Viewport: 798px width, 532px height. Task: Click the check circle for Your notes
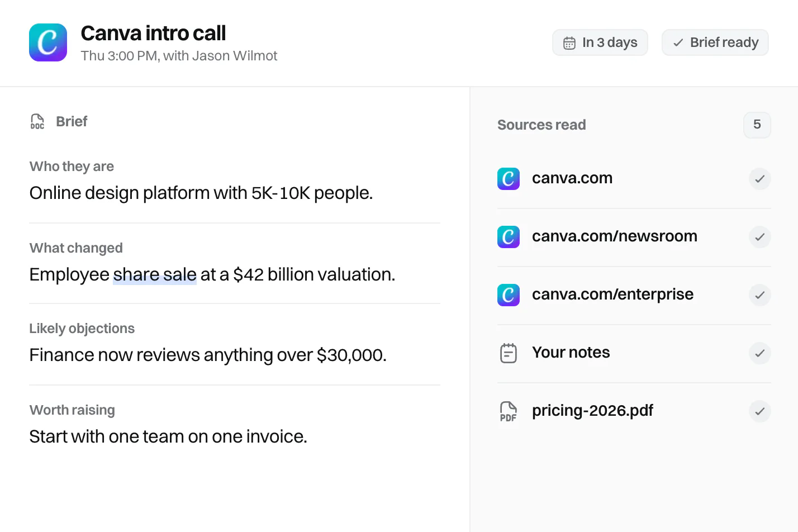coord(760,353)
